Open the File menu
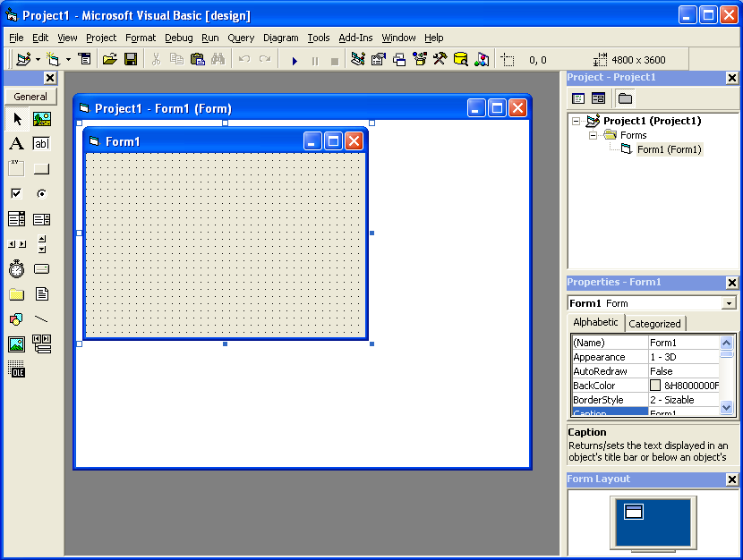This screenshot has width=743, height=560. click(16, 38)
